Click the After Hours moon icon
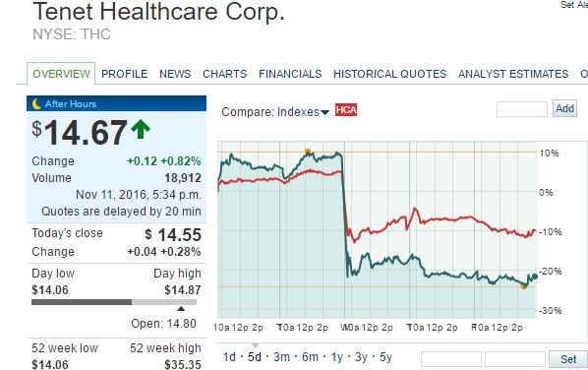 point(36,104)
